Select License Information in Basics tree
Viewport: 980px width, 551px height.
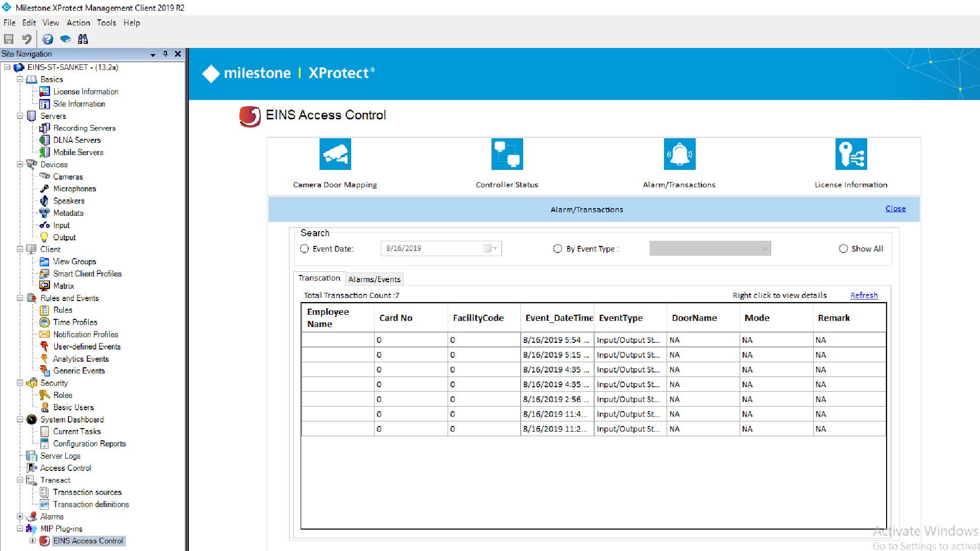tap(85, 92)
